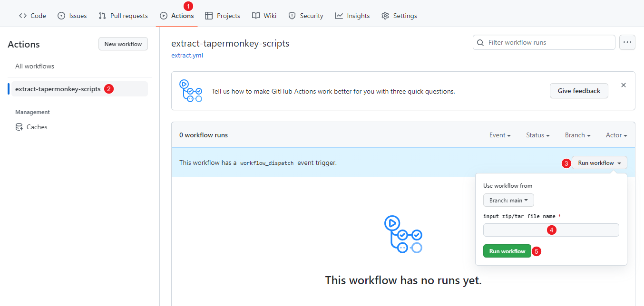The width and height of the screenshot is (644, 306).
Task: Click the Settings gear icon
Action: (385, 16)
